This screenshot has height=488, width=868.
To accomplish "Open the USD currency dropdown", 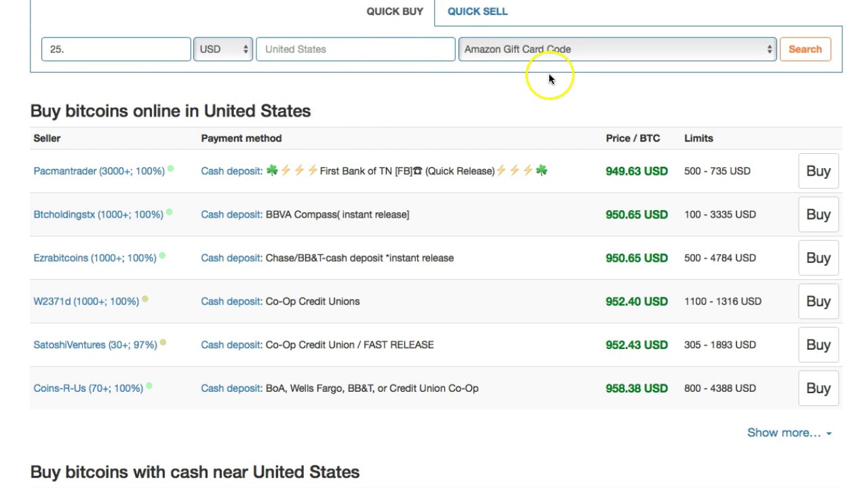I will (223, 49).
